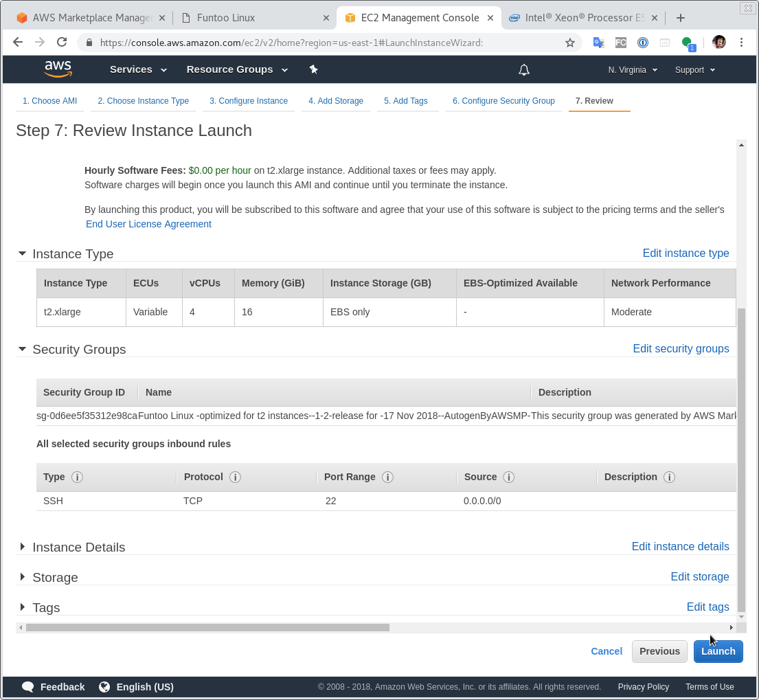Go to step 2 Choose Instance Type
The image size is (759, 700).
coord(144,101)
